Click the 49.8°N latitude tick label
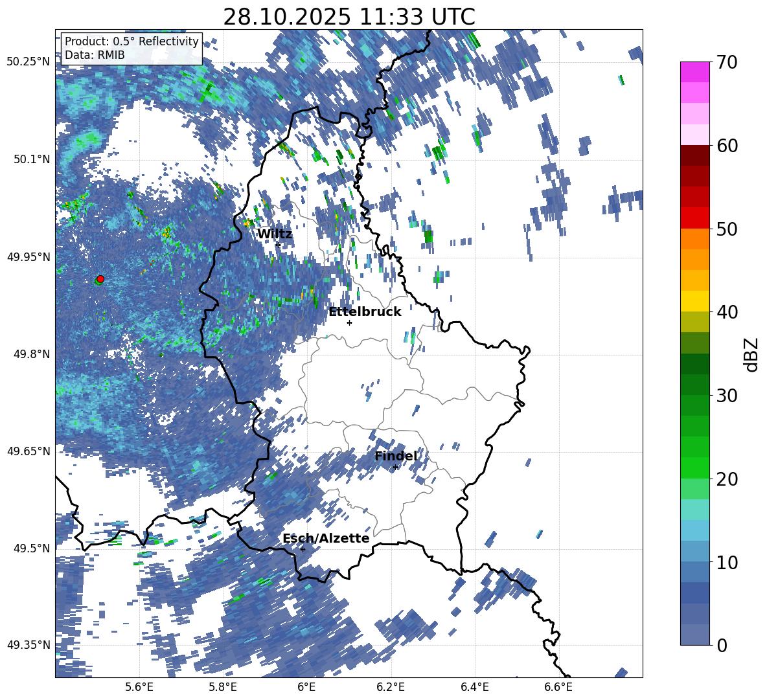The height and width of the screenshot is (700, 767). pyautogui.click(x=31, y=354)
